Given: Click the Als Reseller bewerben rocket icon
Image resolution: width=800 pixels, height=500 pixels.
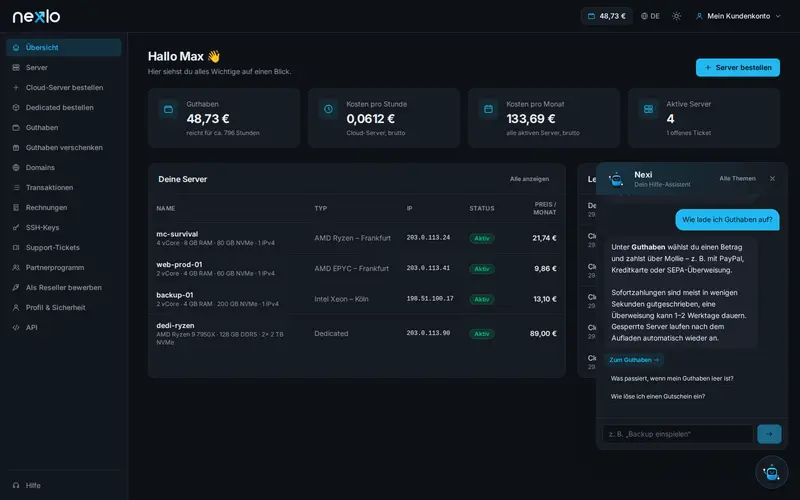Looking at the screenshot, I should [16, 287].
